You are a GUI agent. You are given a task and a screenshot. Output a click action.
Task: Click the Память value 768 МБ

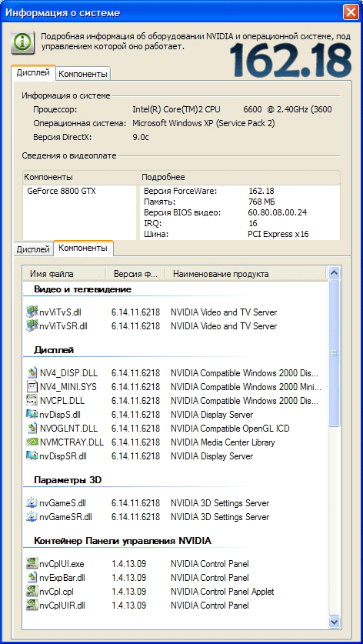click(261, 202)
